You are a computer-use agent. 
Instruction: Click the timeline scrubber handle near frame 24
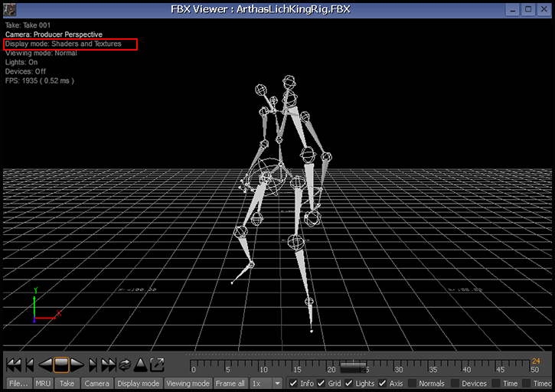coord(353,367)
